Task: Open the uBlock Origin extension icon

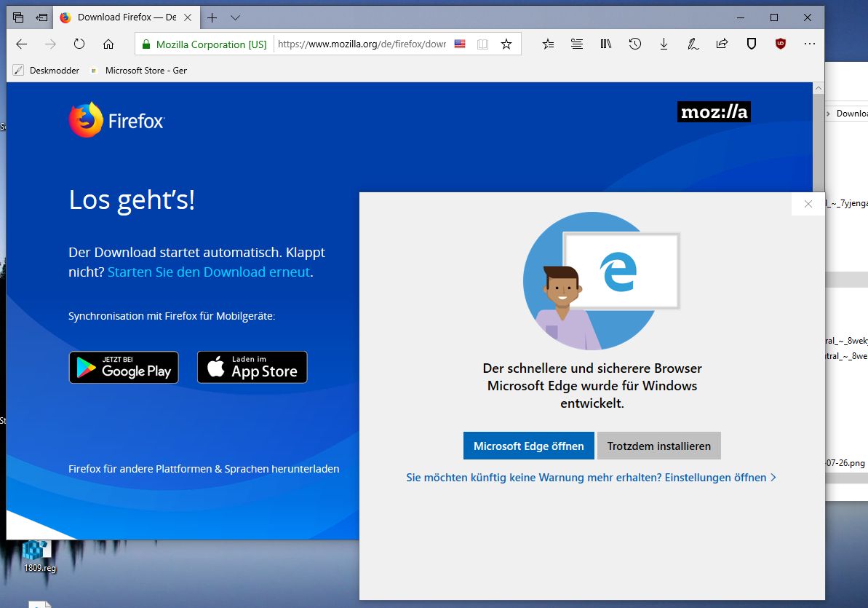Action: tap(781, 44)
